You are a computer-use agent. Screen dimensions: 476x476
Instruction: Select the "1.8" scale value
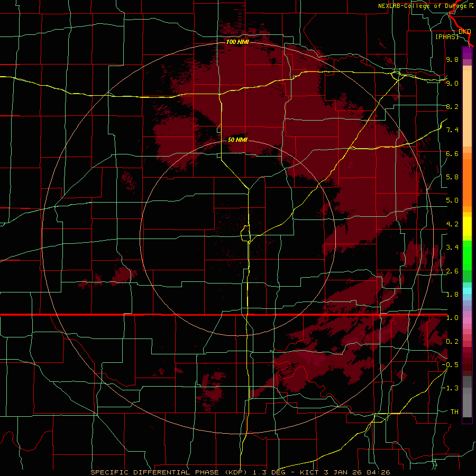coord(452,295)
